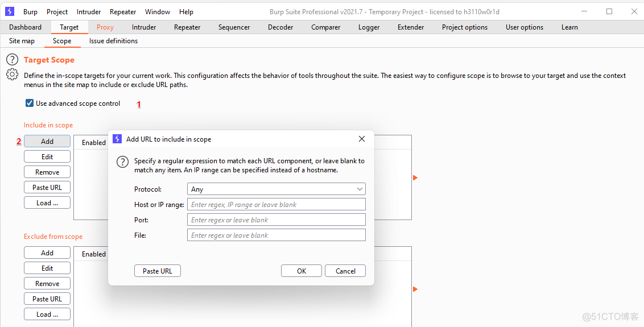The image size is (644, 327).
Task: Open the Project menu
Action: click(x=57, y=12)
